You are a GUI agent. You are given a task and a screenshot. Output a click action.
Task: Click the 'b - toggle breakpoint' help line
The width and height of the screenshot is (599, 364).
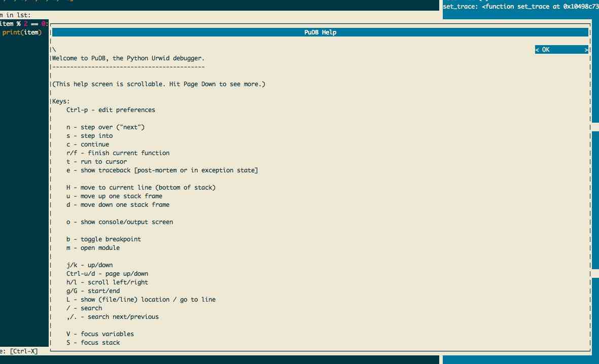pyautogui.click(x=103, y=239)
